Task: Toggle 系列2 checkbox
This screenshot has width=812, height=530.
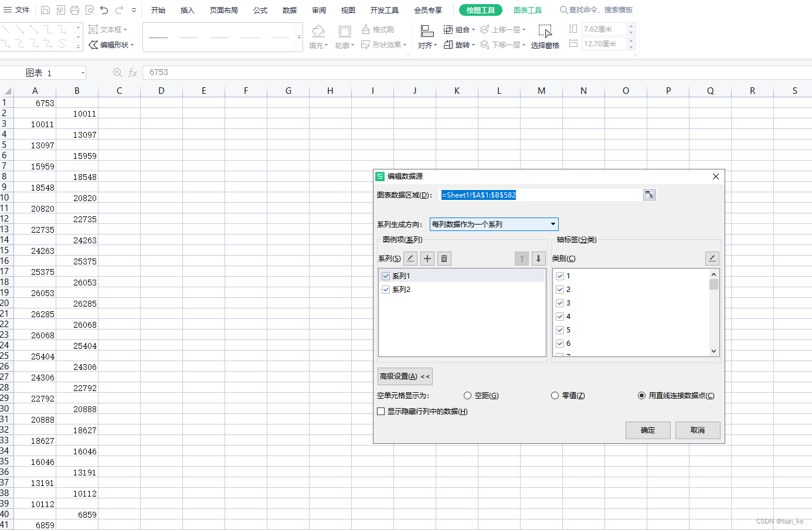Action: (386, 290)
